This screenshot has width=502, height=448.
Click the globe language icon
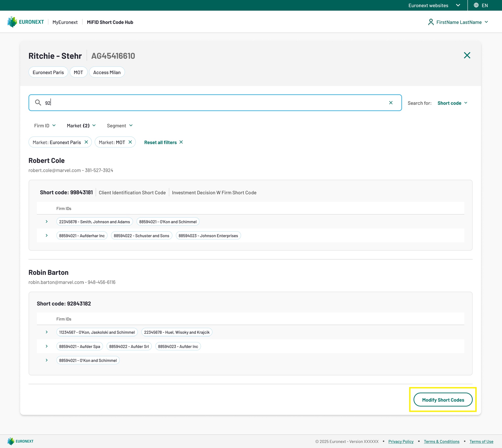(476, 5)
